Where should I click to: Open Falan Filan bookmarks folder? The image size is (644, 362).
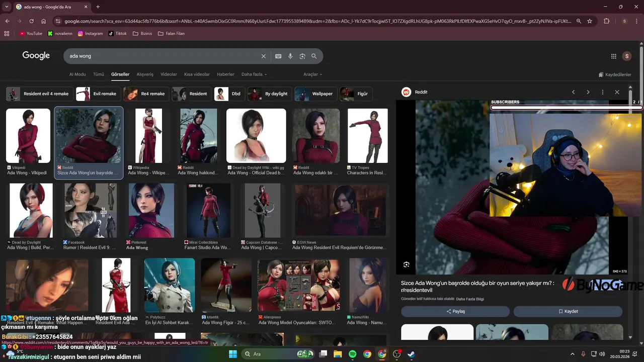171,34
